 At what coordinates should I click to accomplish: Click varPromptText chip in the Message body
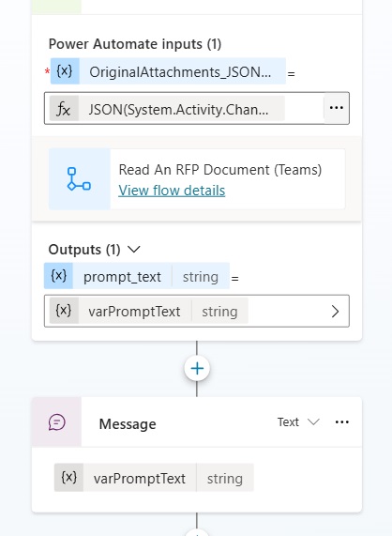tap(154, 478)
